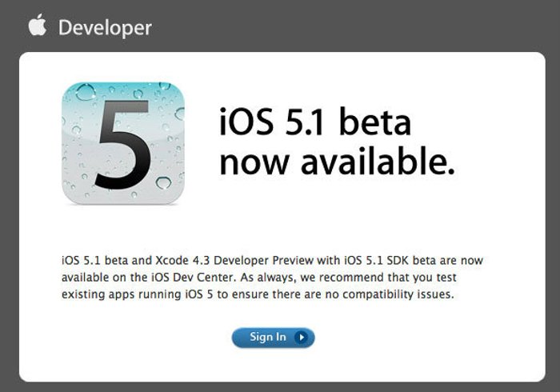Click the 'no compatibility issues.' text

tap(390, 294)
